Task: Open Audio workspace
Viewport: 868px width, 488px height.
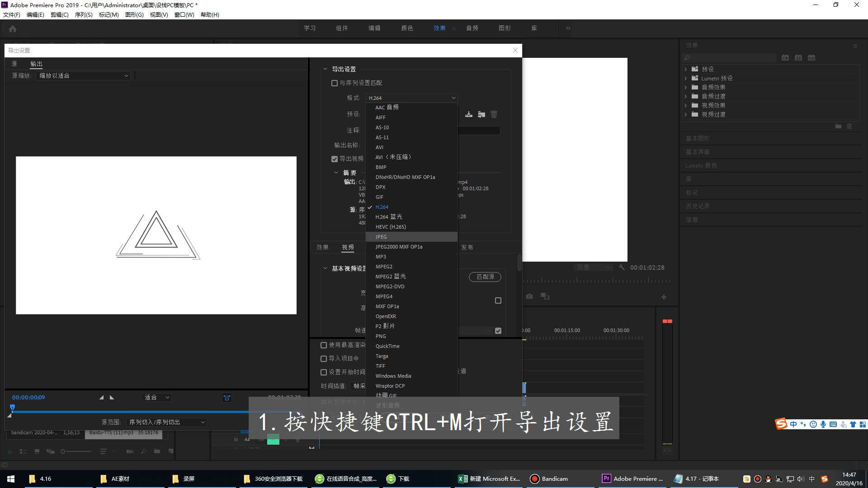Action: click(472, 28)
